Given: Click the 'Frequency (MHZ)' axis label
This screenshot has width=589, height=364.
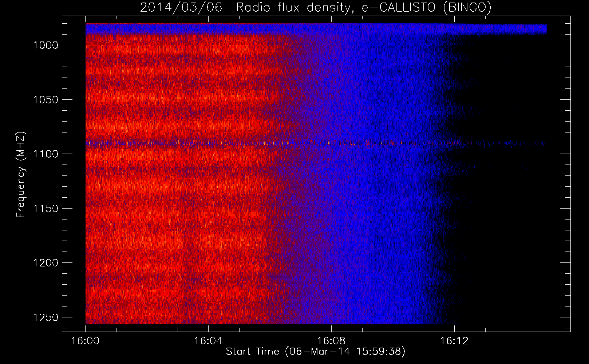Looking at the screenshot, I should (x=21, y=175).
